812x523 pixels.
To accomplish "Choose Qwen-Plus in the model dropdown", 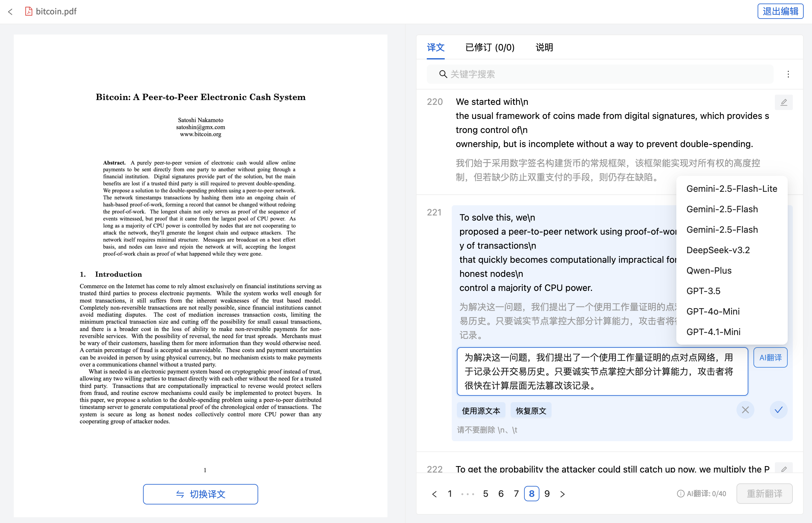I will click(709, 270).
